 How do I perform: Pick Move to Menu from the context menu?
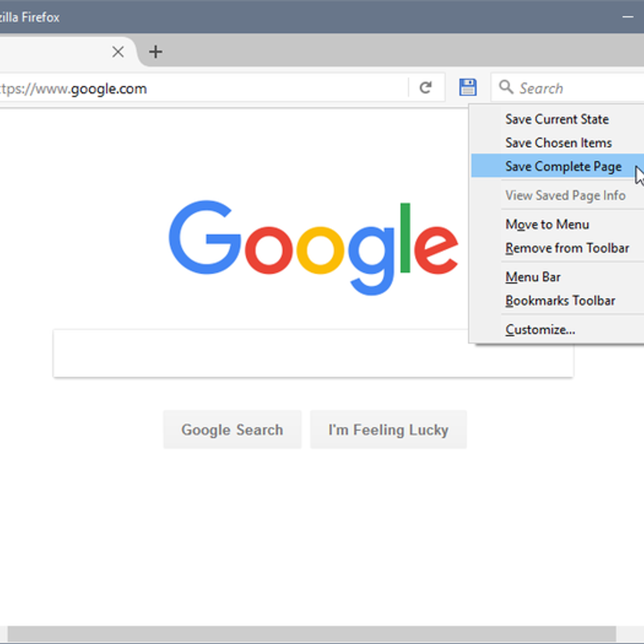[547, 224]
